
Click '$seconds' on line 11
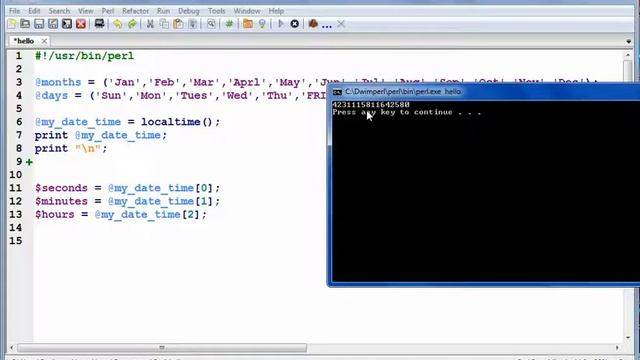[x=61, y=188]
